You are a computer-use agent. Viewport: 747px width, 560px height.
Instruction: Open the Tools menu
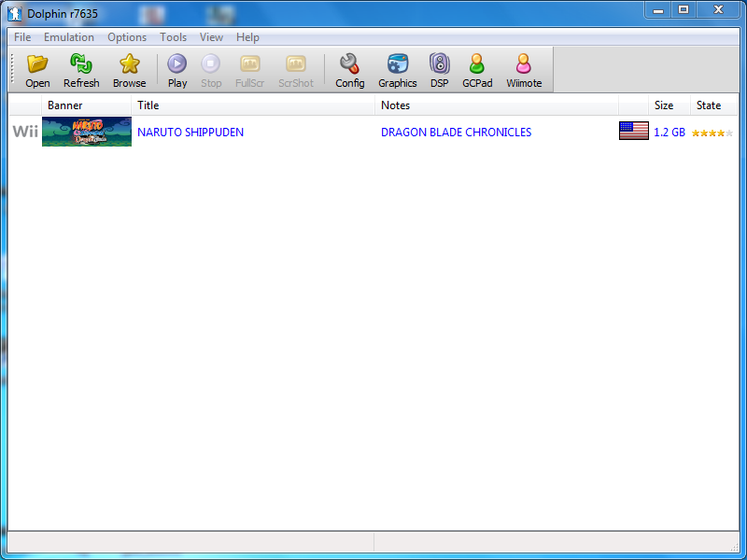click(x=173, y=37)
